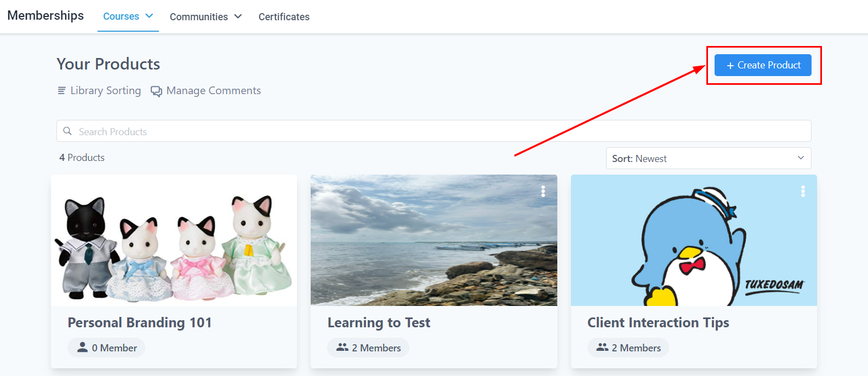Image resolution: width=868 pixels, height=376 pixels.
Task: Open the Sort: Newest dropdown
Action: (x=708, y=158)
